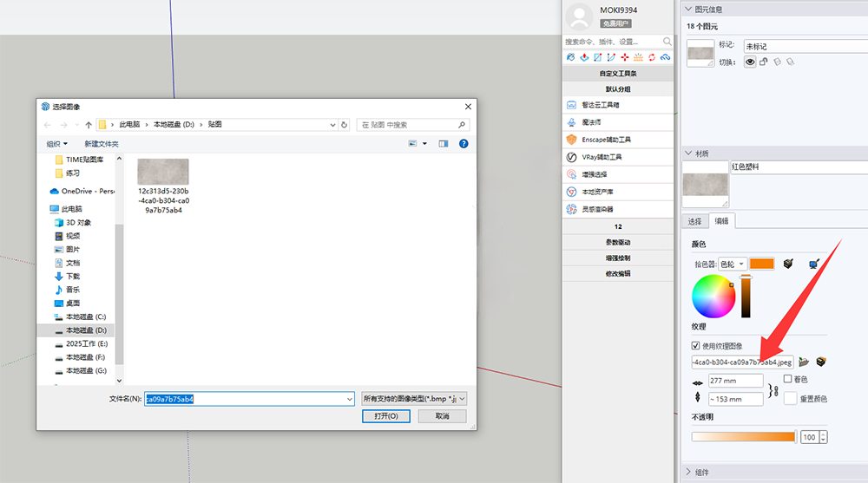Open the 拾色器 色轮 color picker dropdown

[x=733, y=264]
